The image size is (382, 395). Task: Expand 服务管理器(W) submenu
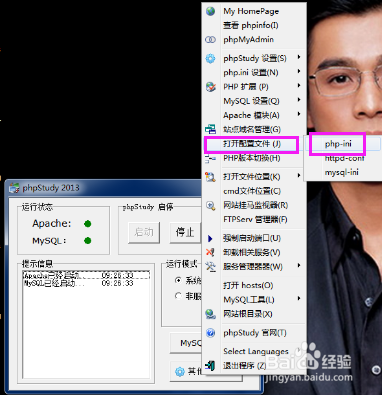[255, 266]
